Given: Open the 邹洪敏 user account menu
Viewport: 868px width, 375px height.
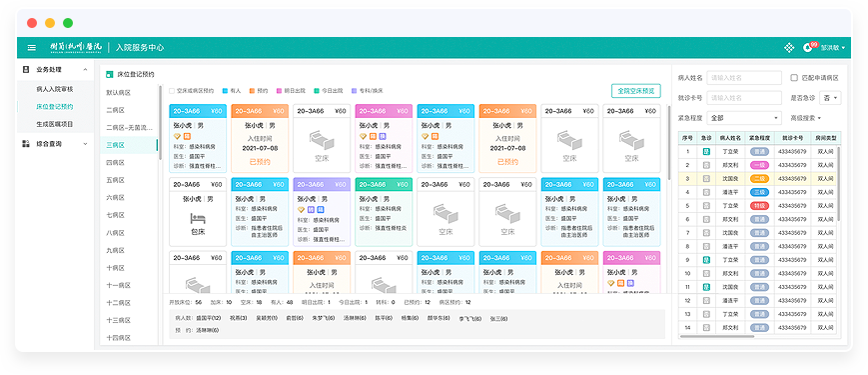Looking at the screenshot, I should click(833, 48).
